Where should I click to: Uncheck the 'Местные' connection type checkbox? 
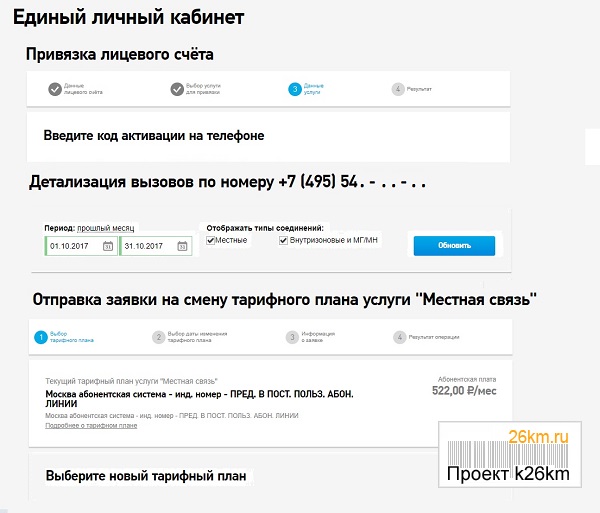click(x=210, y=240)
